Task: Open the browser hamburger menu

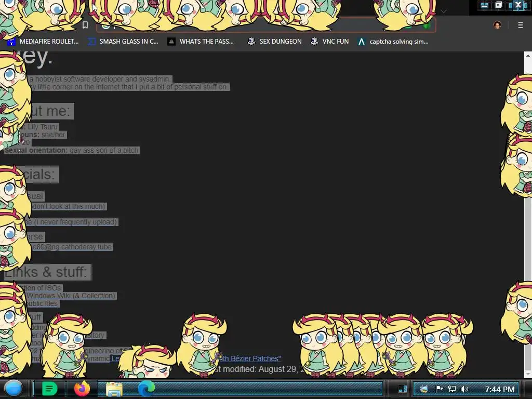Action: [x=520, y=25]
